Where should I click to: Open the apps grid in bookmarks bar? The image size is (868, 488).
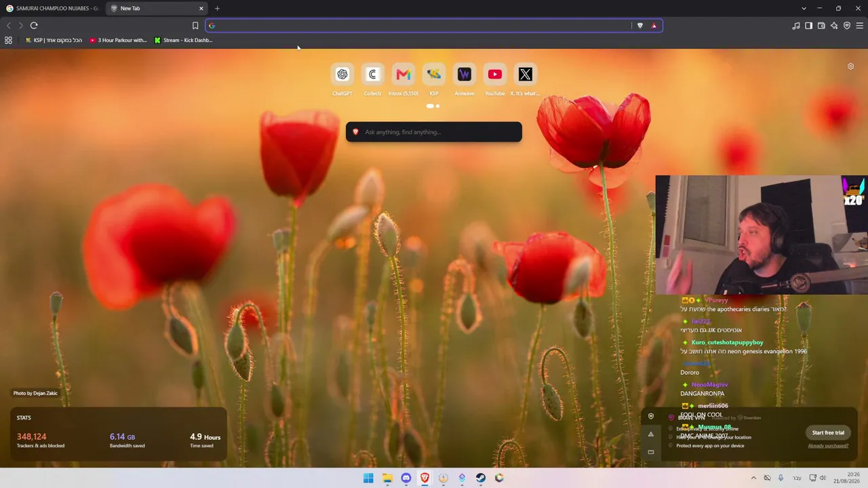pos(8,40)
